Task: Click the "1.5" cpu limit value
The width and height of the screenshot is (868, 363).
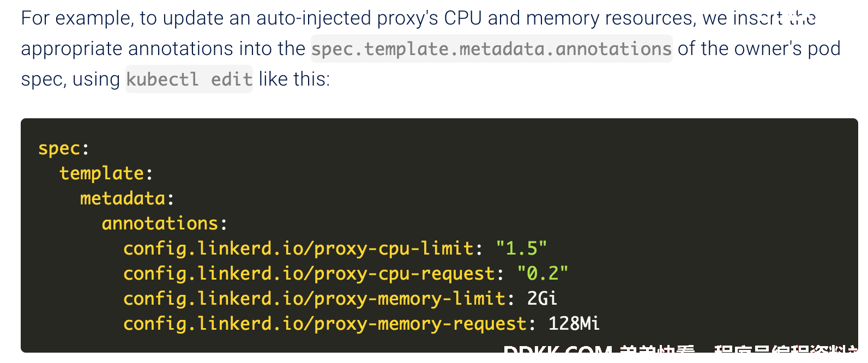Action: pyautogui.click(x=521, y=249)
